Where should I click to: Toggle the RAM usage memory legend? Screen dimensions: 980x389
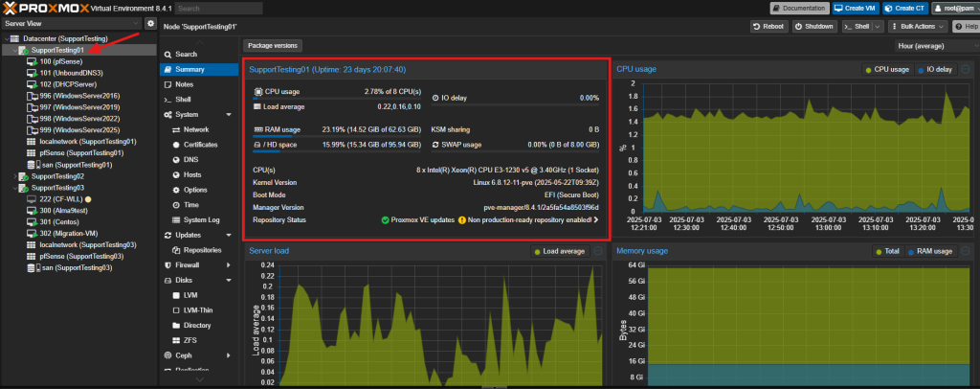coord(930,251)
